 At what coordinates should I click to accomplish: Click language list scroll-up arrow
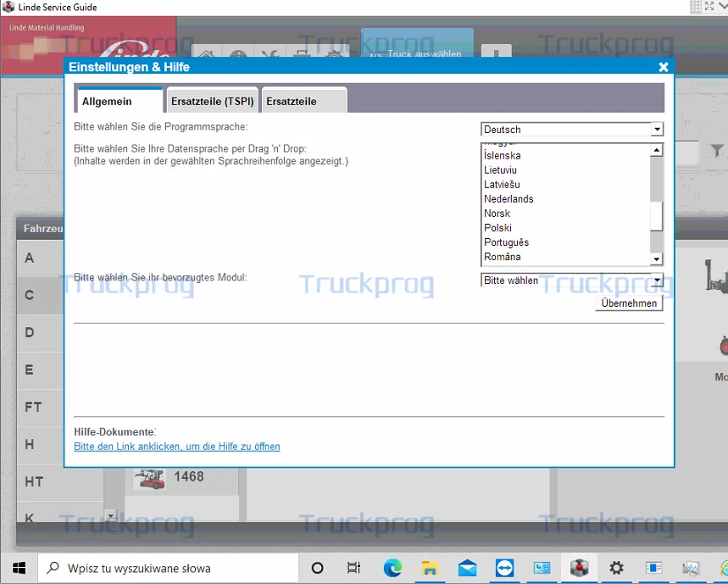click(x=657, y=150)
